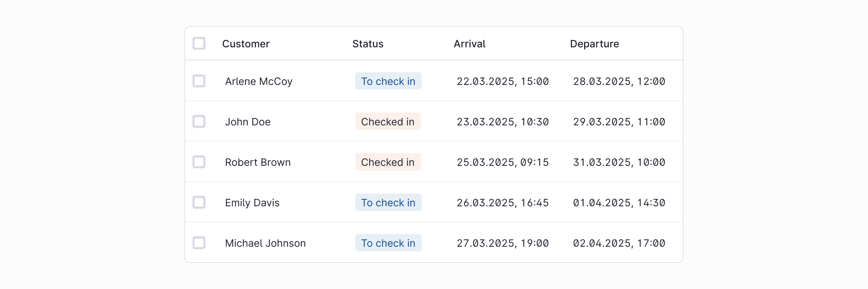Image resolution: width=868 pixels, height=289 pixels.
Task: Click the name John Doe
Action: coord(248,121)
